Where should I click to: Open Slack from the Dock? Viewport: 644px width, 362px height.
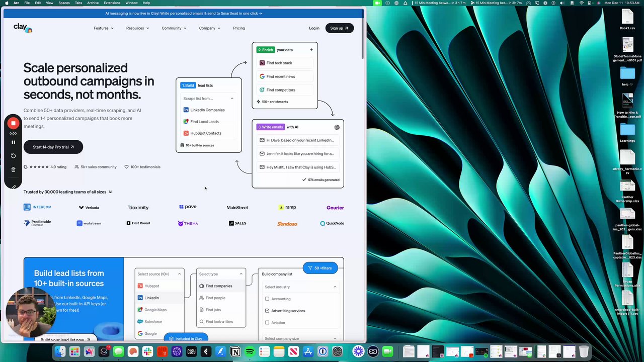pos(147,351)
